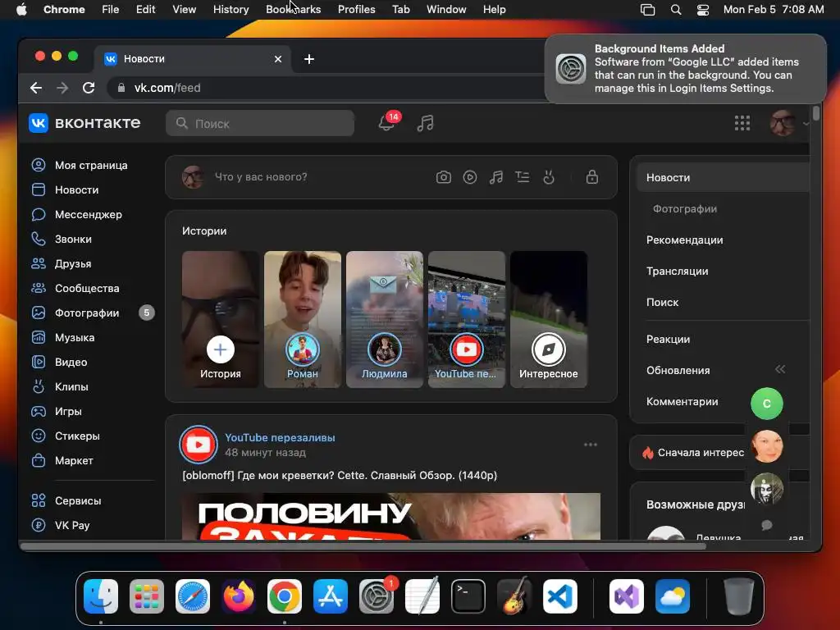Open Людмила's story
Screen dimensions: 840x630
click(x=384, y=319)
